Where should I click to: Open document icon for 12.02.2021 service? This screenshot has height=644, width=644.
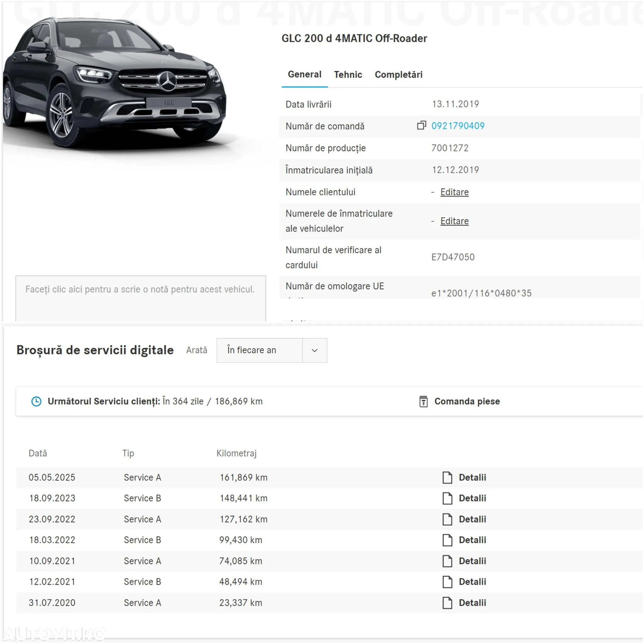pyautogui.click(x=447, y=582)
